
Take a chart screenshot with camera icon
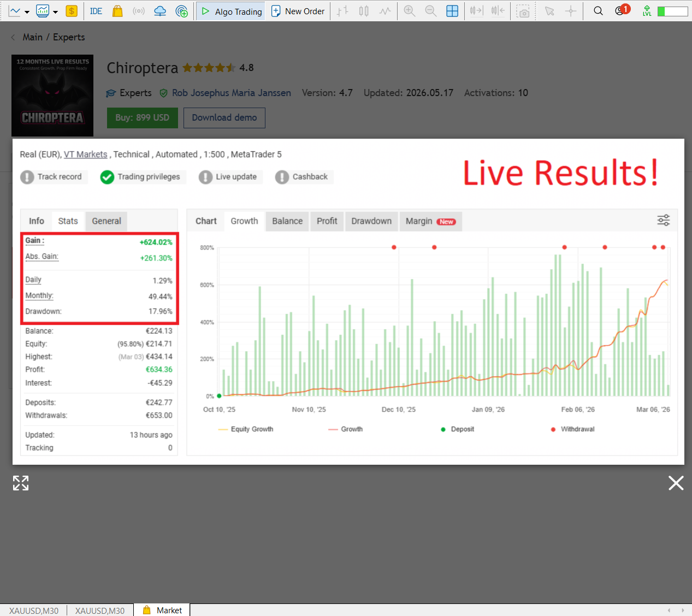tap(524, 11)
